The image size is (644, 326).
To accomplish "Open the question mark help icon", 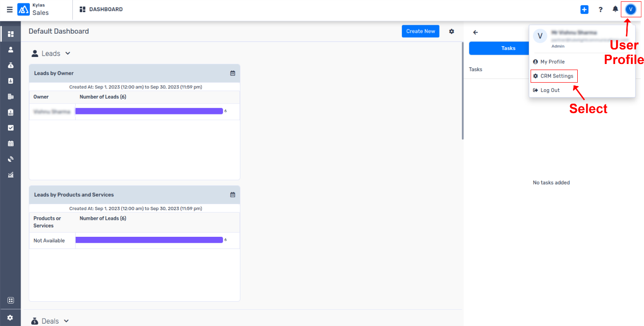I will pos(600,9).
